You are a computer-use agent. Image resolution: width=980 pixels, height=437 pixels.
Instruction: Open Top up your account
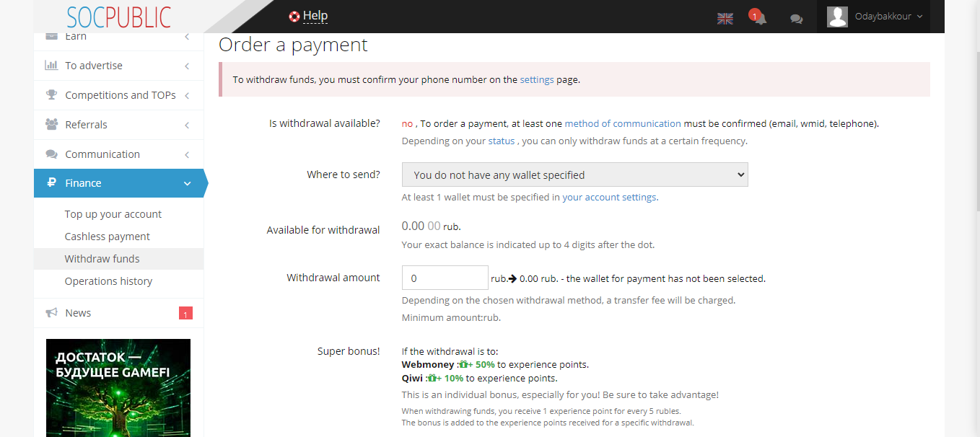click(113, 214)
